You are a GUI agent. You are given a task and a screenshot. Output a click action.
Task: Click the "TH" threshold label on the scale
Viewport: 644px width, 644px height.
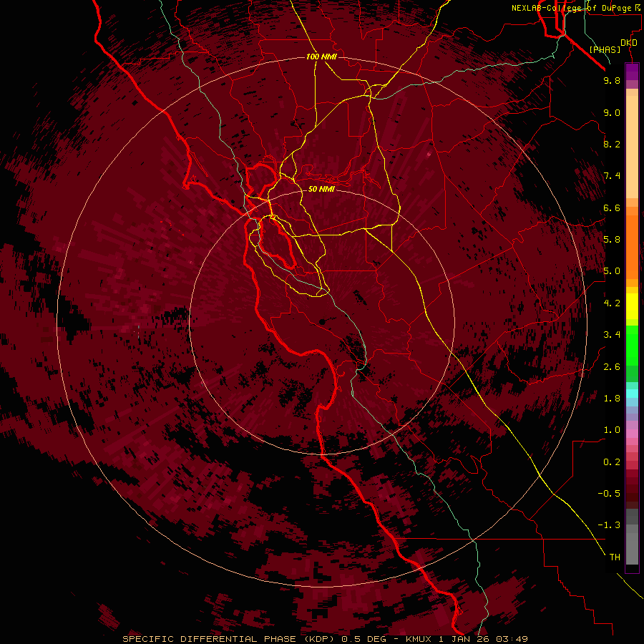(615, 557)
